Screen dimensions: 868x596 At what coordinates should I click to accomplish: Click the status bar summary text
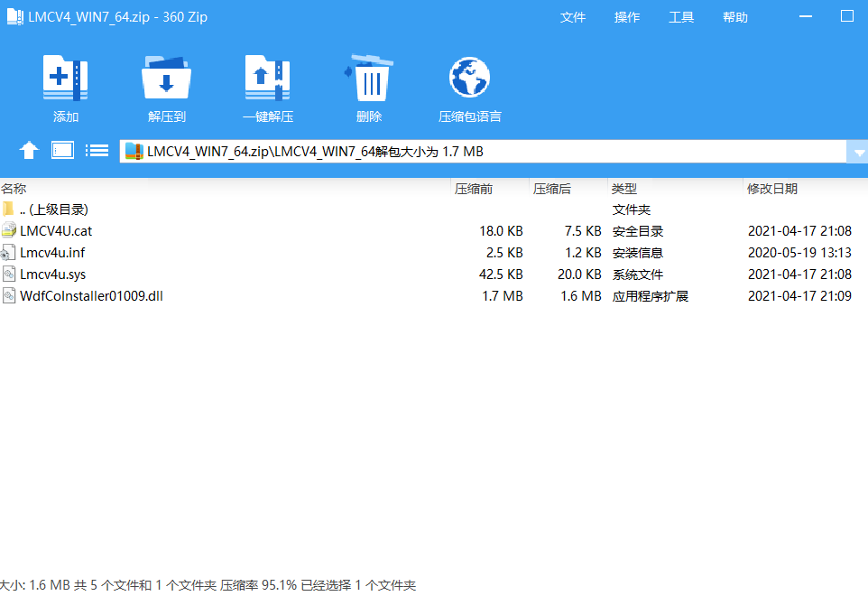[x=208, y=585]
